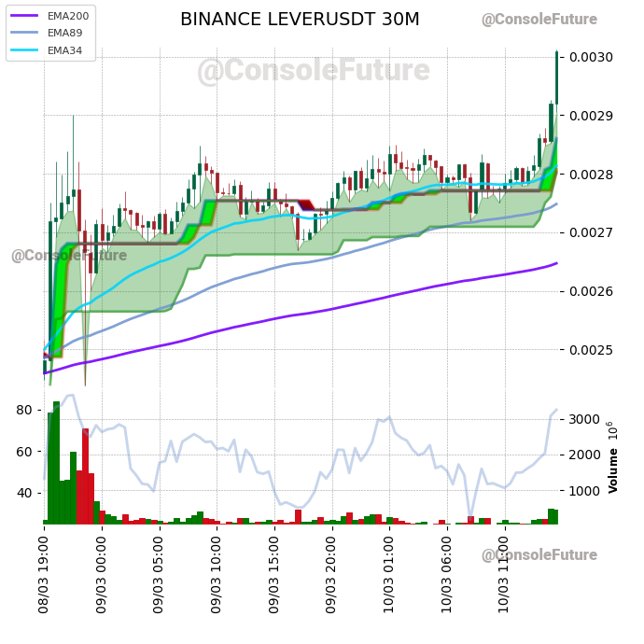Click the 0.0027 price axis label

(x=591, y=233)
